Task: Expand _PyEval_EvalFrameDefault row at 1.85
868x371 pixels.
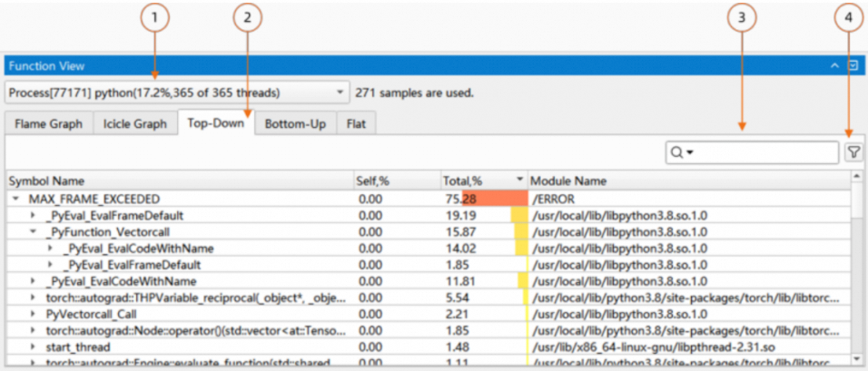Action: [x=52, y=265]
